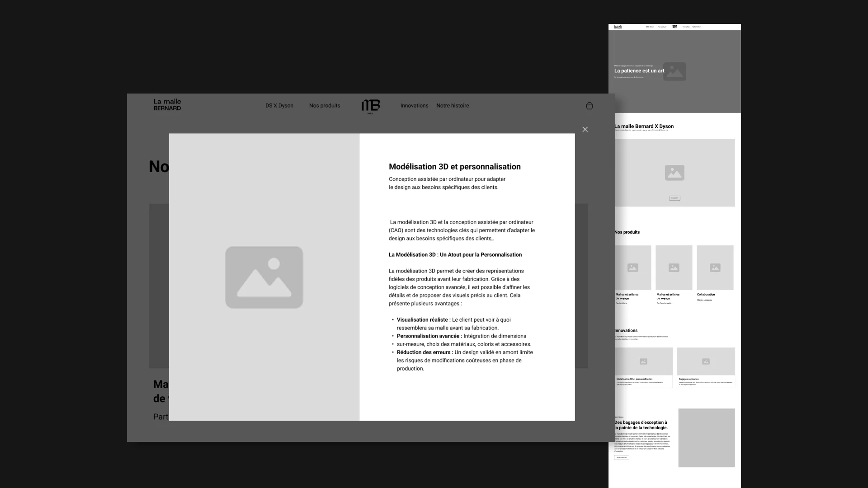Click the image placeholder icon inside the modal
The image size is (868, 488).
point(264,277)
